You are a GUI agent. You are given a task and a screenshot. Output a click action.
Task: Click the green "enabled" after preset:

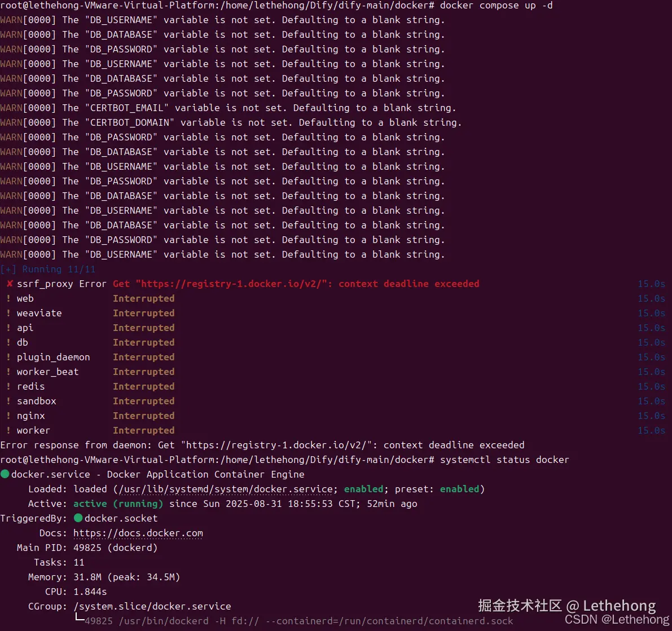point(459,489)
